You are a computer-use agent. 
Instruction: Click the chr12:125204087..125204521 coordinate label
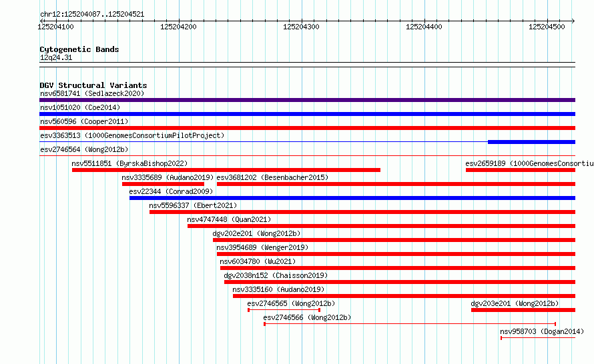(x=92, y=15)
